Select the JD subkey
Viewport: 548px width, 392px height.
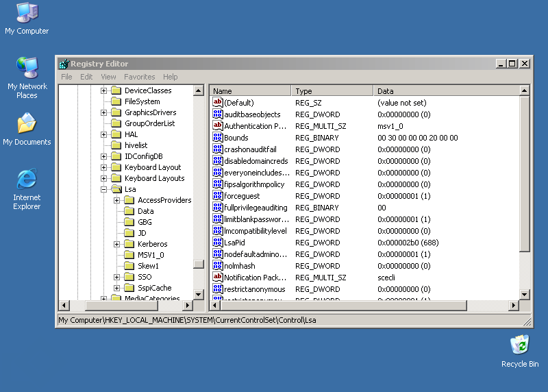tap(142, 233)
